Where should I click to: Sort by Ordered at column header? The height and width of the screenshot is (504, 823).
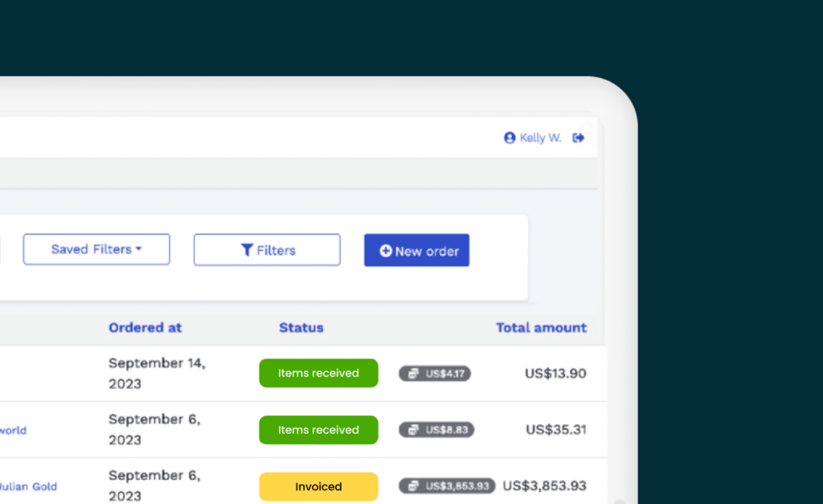145,328
